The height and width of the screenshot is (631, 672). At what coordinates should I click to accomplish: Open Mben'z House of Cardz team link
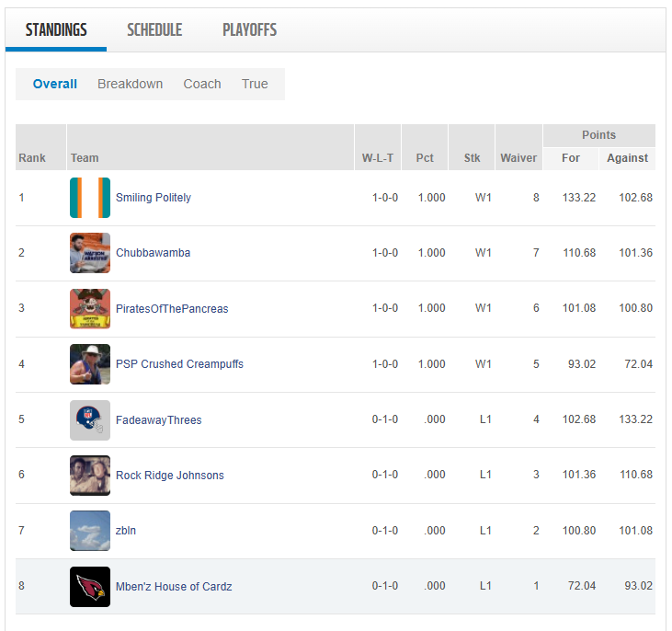[x=174, y=587]
